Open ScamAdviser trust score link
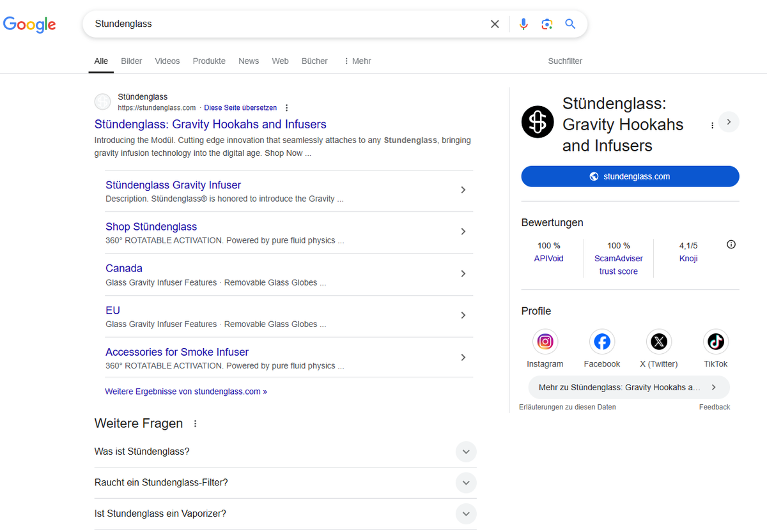Image resolution: width=767 pixels, height=532 pixels. pyautogui.click(x=619, y=265)
